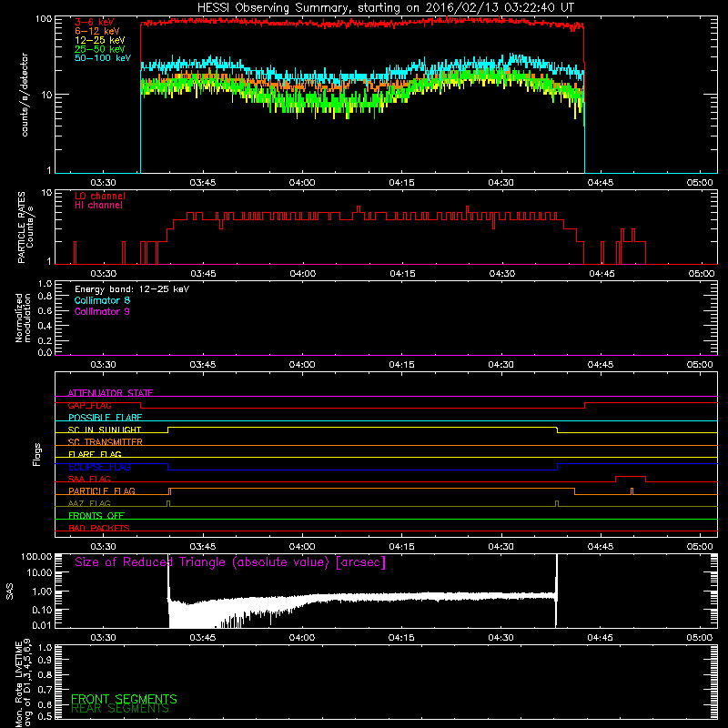
Task: Click the 'Energy band: 12-25 keV' text
Action: 132,289
